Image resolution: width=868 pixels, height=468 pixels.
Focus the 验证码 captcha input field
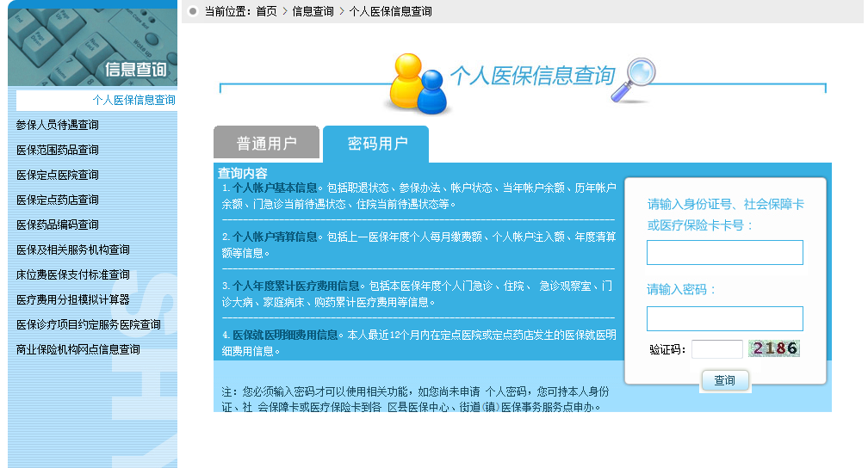click(x=716, y=349)
